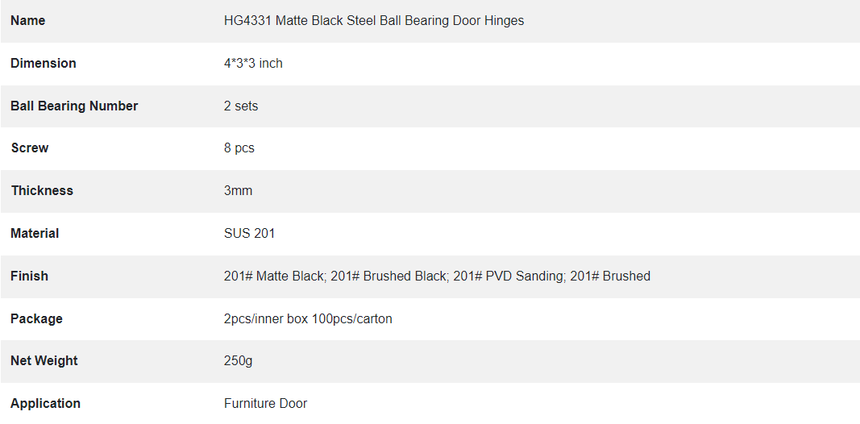The height and width of the screenshot is (424, 860).
Task: Click the Net Weight label
Action: 44,361
